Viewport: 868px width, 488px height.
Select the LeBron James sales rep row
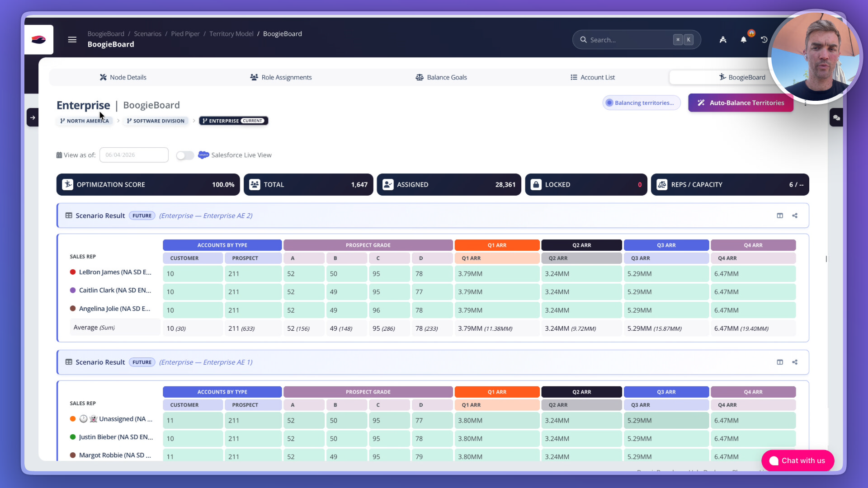pos(433,273)
